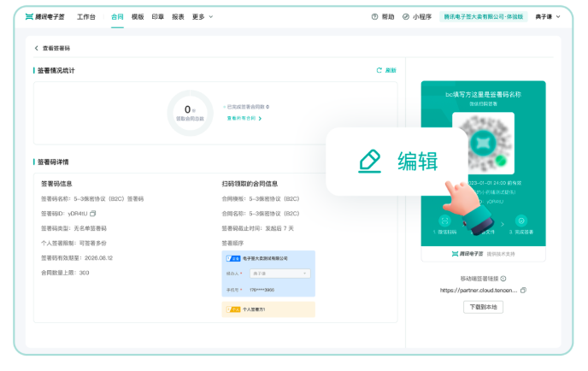Viewport: 588px width, 371px height.
Task: Open the 小程序 icon link
Action: pyautogui.click(x=406, y=17)
